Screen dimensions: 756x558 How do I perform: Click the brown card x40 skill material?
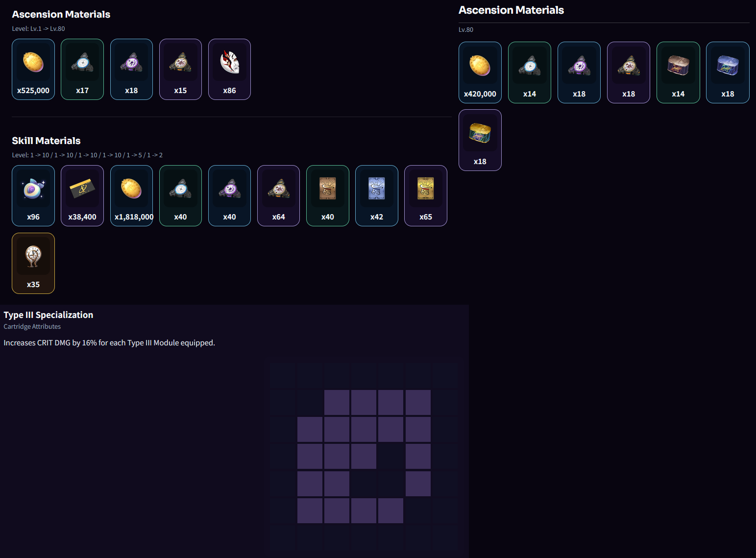(328, 196)
